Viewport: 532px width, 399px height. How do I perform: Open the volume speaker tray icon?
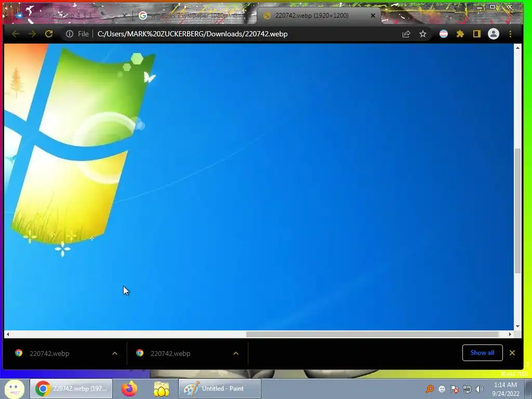point(480,389)
